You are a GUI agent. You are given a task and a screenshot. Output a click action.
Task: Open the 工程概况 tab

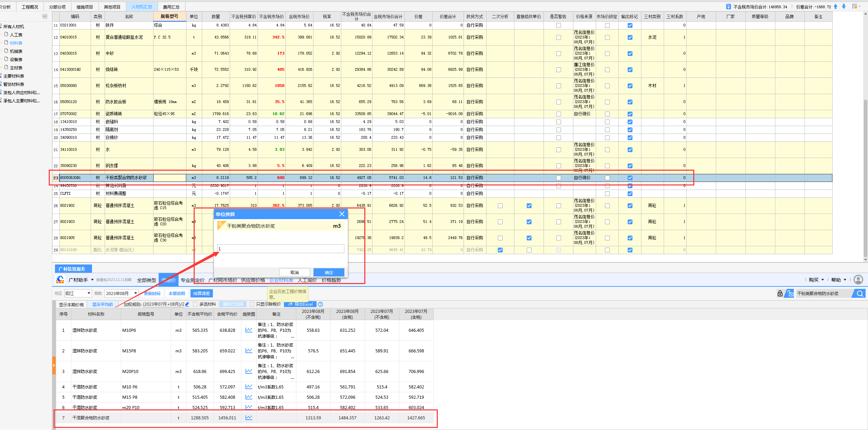click(x=30, y=7)
